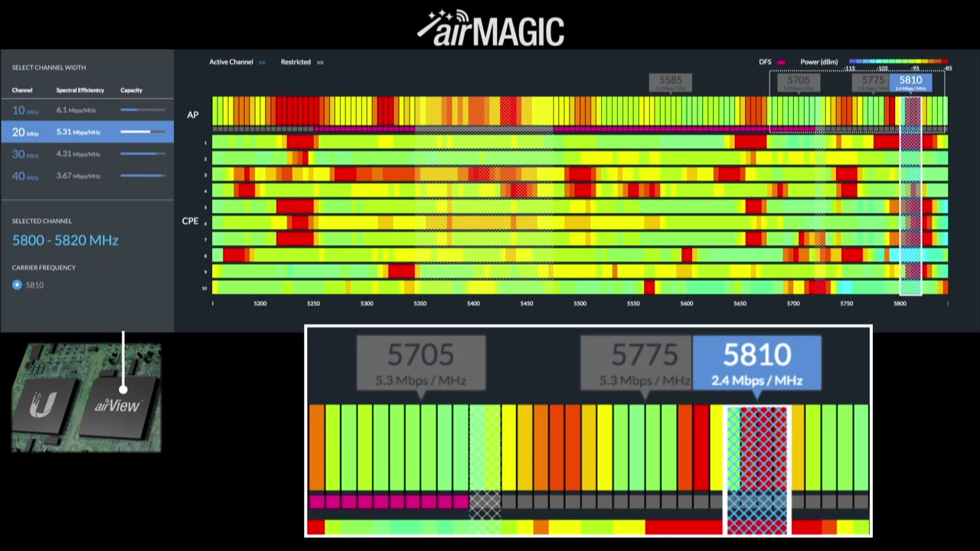Click the 5800 frequency axis label

(x=900, y=304)
